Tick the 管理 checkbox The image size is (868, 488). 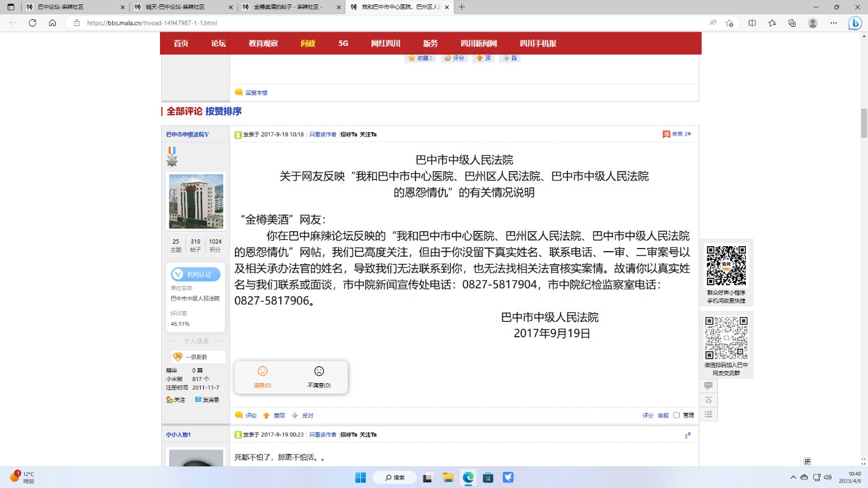(x=676, y=415)
